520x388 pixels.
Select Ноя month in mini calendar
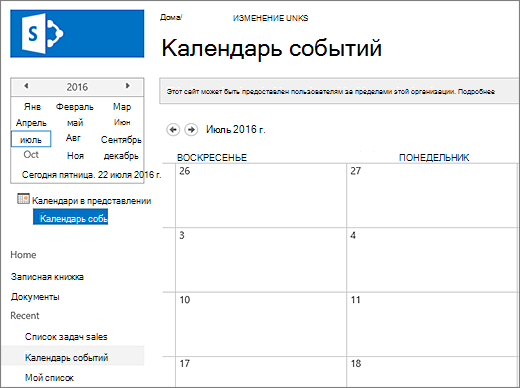coord(75,155)
